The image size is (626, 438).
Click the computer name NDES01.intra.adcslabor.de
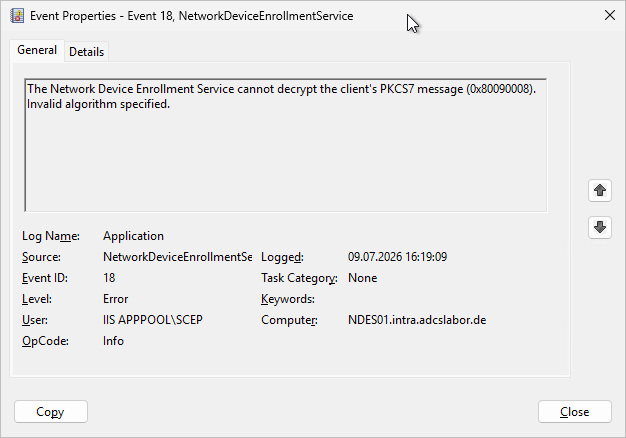417,320
